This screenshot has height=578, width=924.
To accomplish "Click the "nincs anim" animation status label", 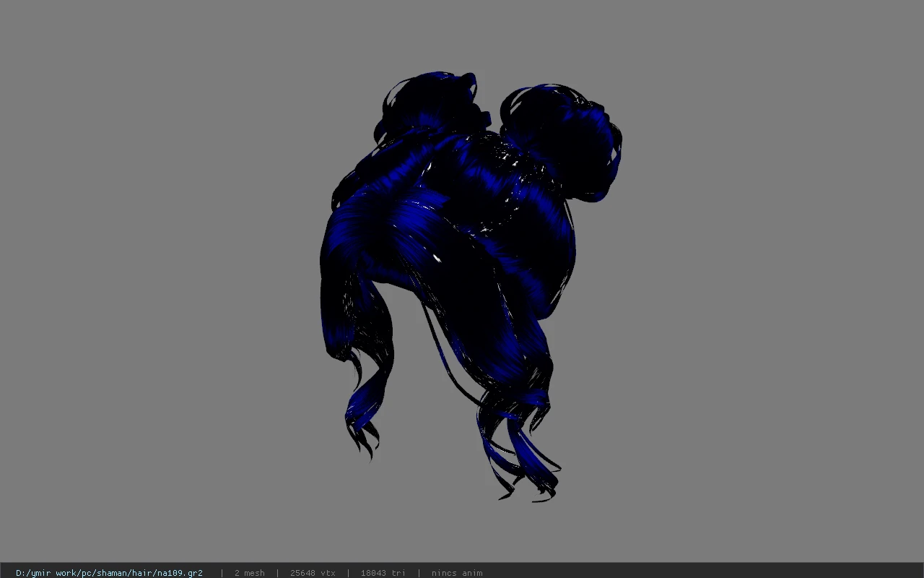I will click(457, 573).
